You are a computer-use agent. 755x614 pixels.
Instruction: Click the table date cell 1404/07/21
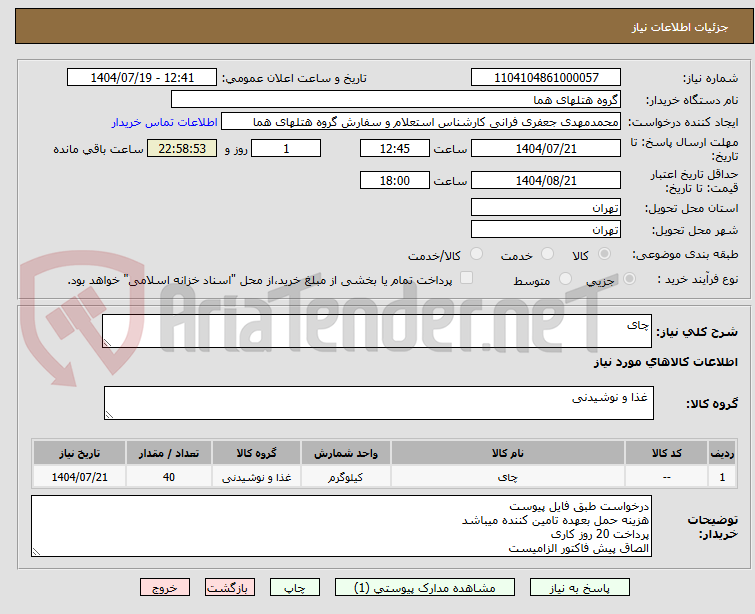[x=79, y=477]
